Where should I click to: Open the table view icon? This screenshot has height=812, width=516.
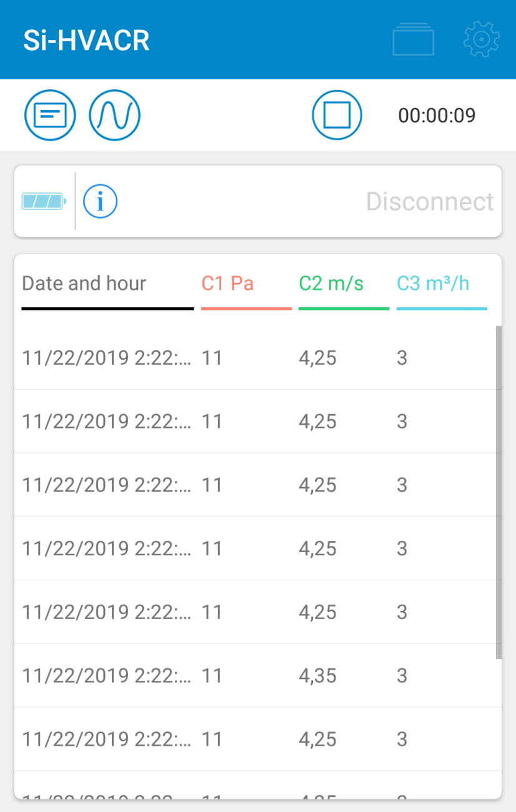[50, 116]
